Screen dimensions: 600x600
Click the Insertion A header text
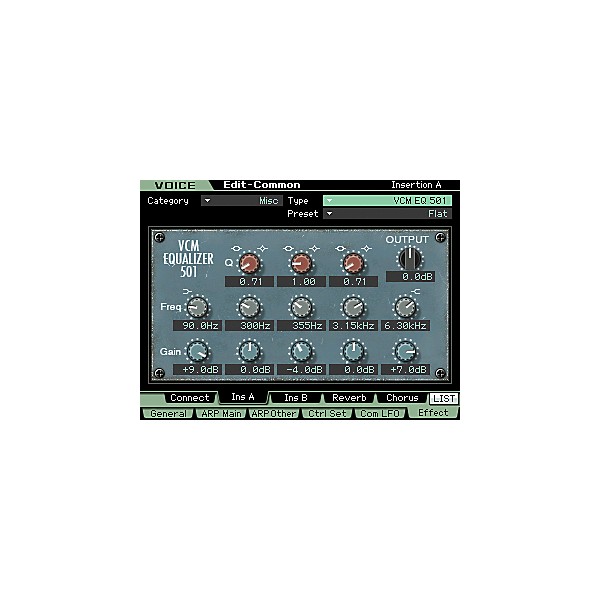tap(416, 185)
